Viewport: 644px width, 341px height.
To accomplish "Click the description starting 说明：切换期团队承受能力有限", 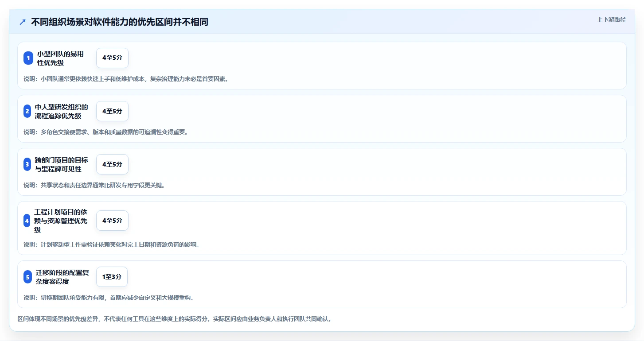I will (x=109, y=298).
